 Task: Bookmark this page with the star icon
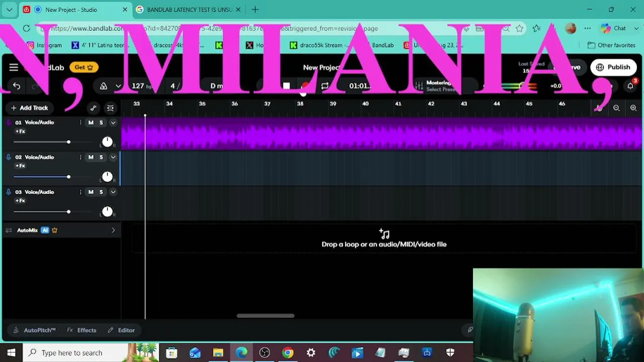[519, 28]
